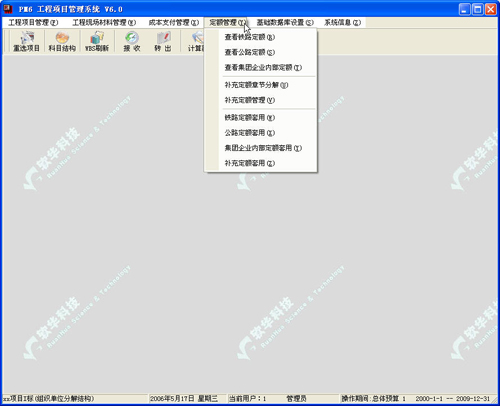The height and width of the screenshot is (406, 500).
Task: Click the PM6 application icon in title bar
Action: (x=8, y=9)
